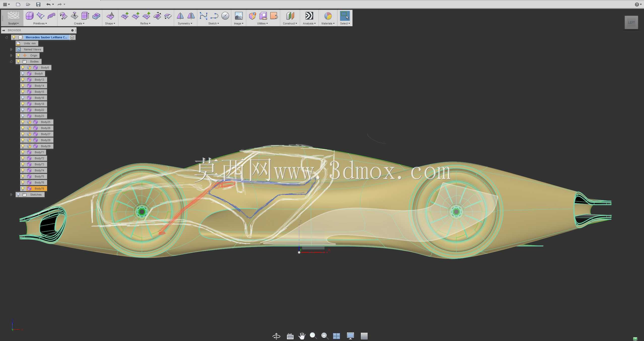The width and height of the screenshot is (644, 341).
Task: Toggle visibility lightbulb of Body78
Action: (x=23, y=189)
